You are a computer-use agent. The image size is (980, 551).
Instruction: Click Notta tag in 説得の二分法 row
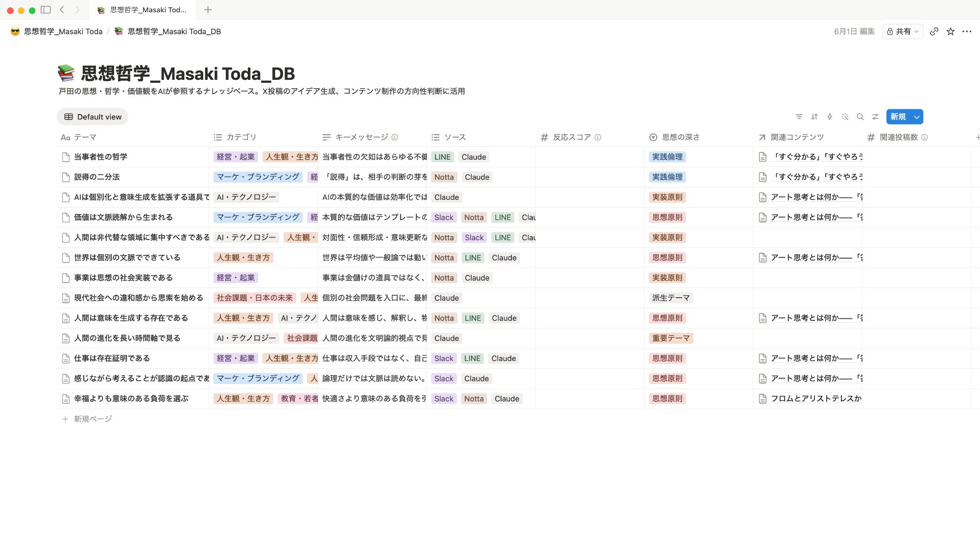[444, 177]
